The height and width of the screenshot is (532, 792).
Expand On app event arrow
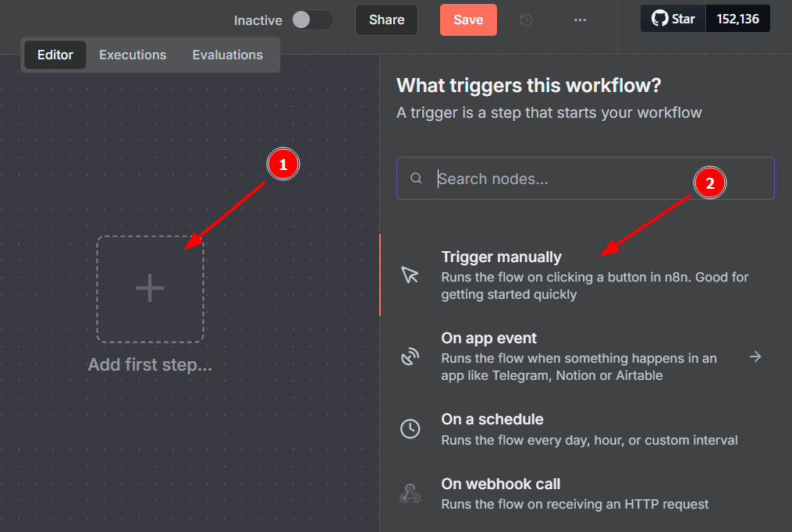coord(755,356)
